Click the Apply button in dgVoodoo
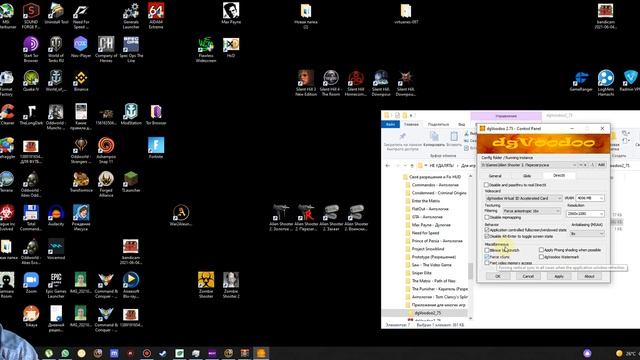Screen dimensions: 640x360 [x=559, y=276]
